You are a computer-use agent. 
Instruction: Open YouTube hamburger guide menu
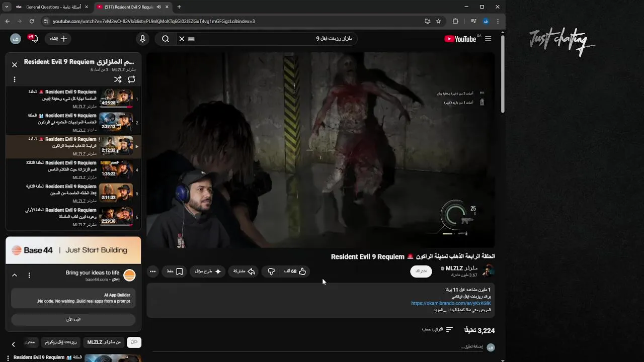[488, 39]
